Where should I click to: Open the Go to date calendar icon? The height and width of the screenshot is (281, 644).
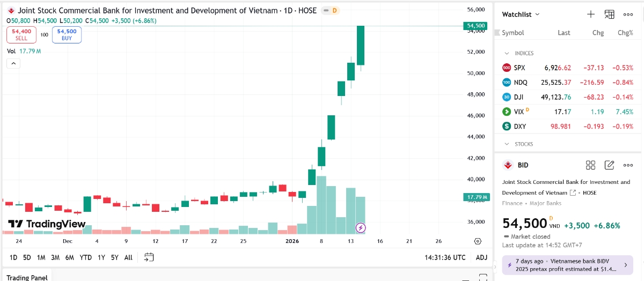click(x=149, y=257)
